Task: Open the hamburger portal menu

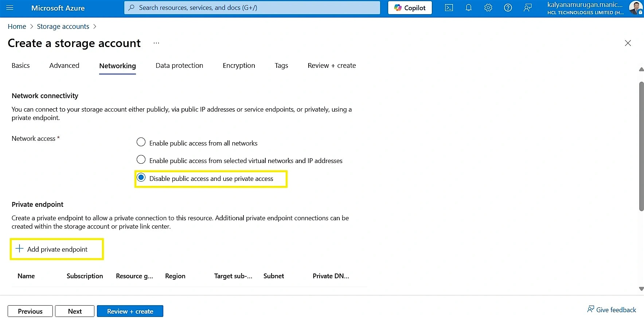Action: pos(10,8)
